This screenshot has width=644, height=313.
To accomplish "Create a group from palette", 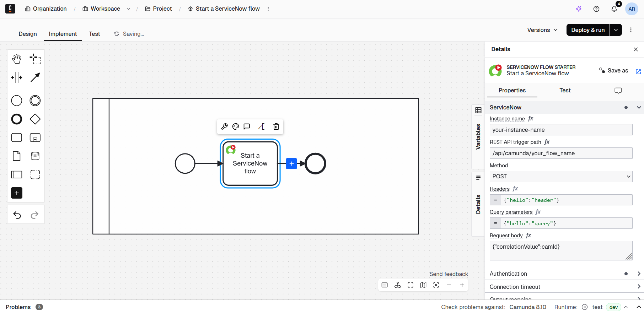I will [x=35, y=174].
